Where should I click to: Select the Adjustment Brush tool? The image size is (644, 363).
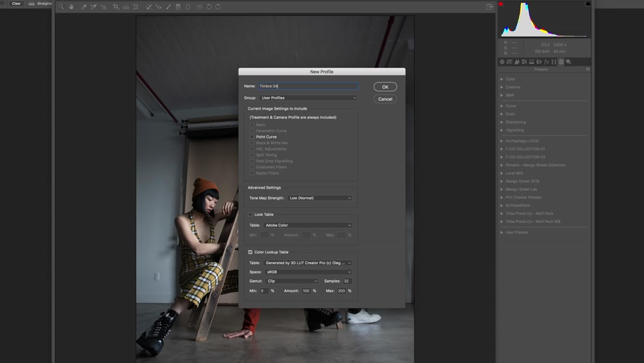[x=169, y=7]
